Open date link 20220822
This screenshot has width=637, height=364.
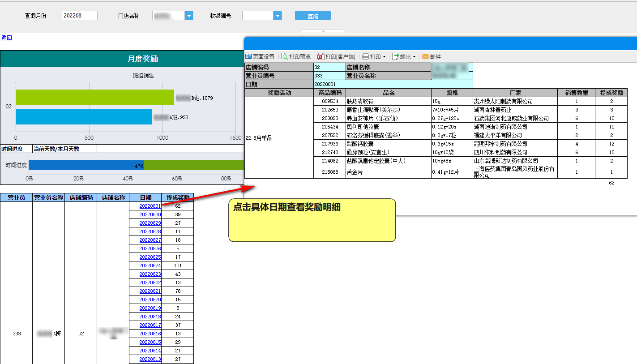click(x=150, y=283)
